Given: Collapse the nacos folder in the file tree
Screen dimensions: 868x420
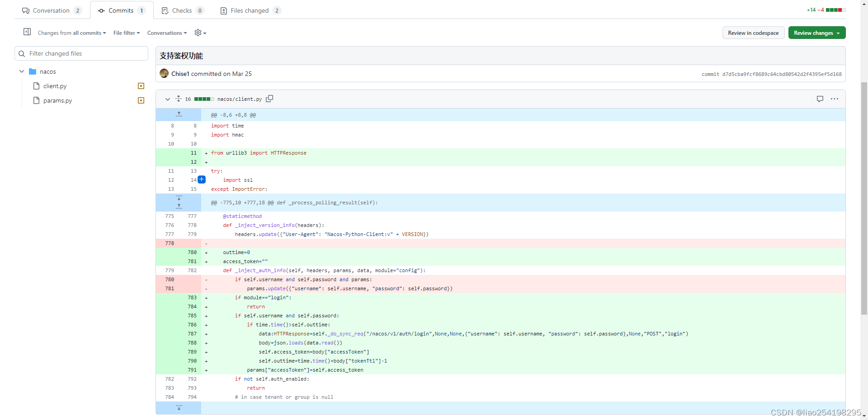Looking at the screenshot, I should (x=21, y=71).
